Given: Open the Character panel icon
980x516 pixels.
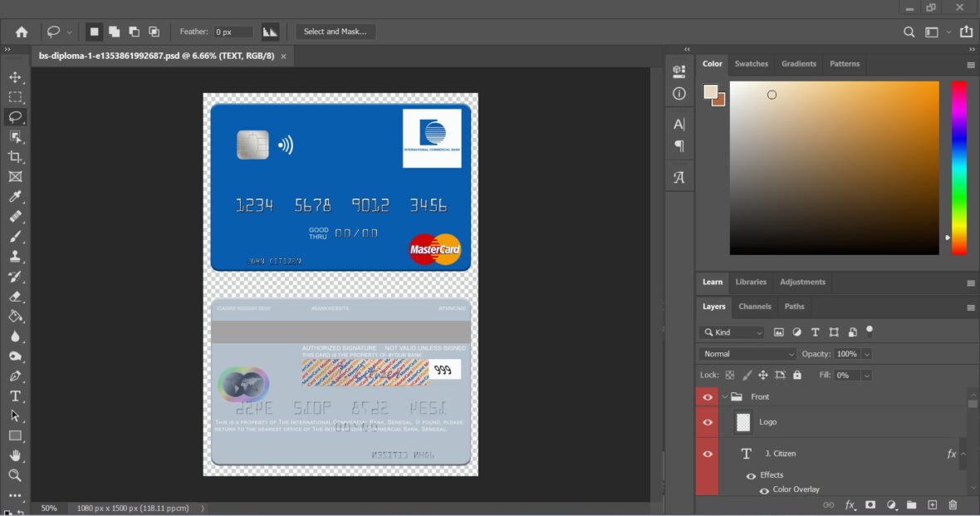Looking at the screenshot, I should pos(679,124).
